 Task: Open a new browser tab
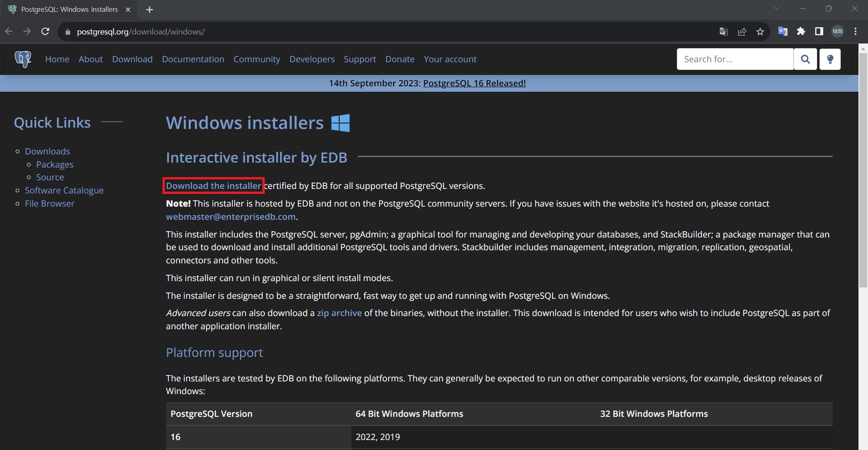149,10
